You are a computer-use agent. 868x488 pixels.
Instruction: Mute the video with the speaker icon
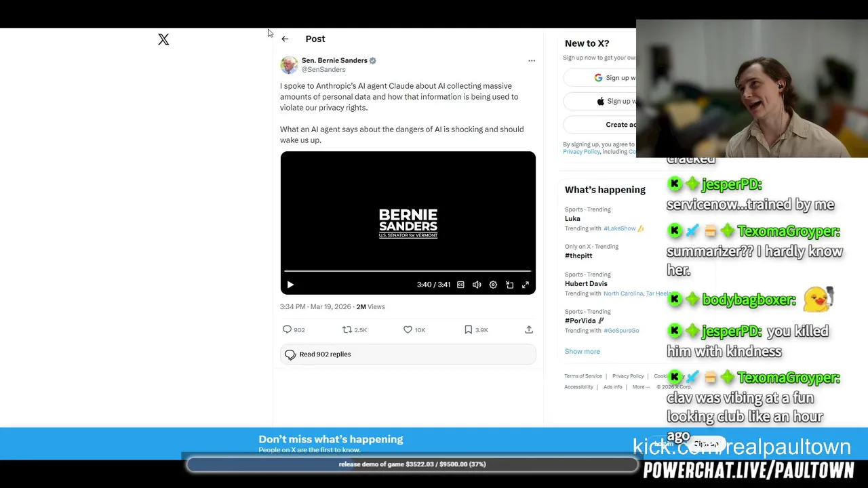[x=477, y=285]
